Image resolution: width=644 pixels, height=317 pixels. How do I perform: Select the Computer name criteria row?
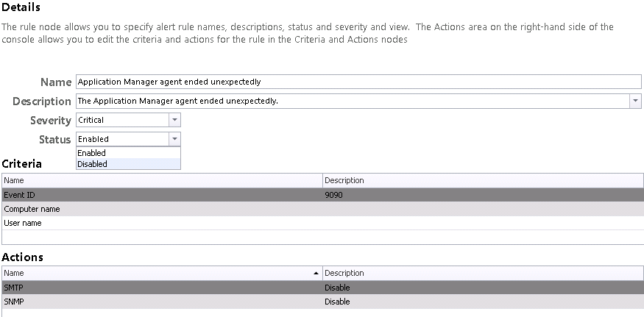pos(322,209)
